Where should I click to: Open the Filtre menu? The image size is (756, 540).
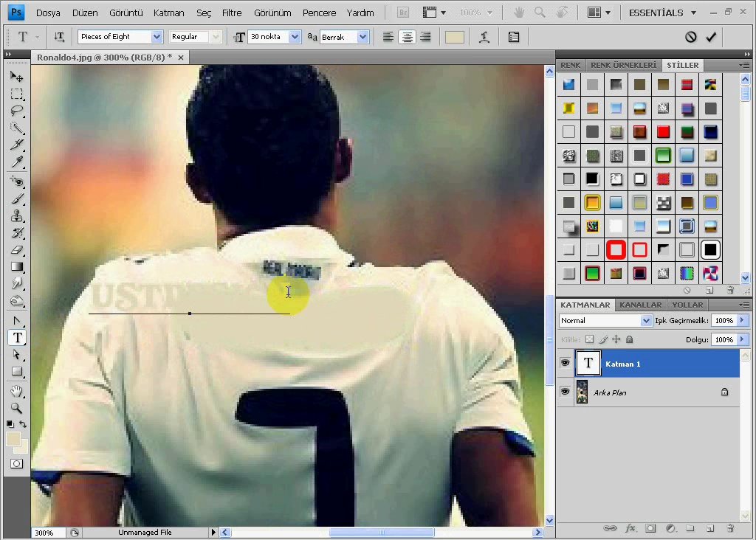(232, 13)
